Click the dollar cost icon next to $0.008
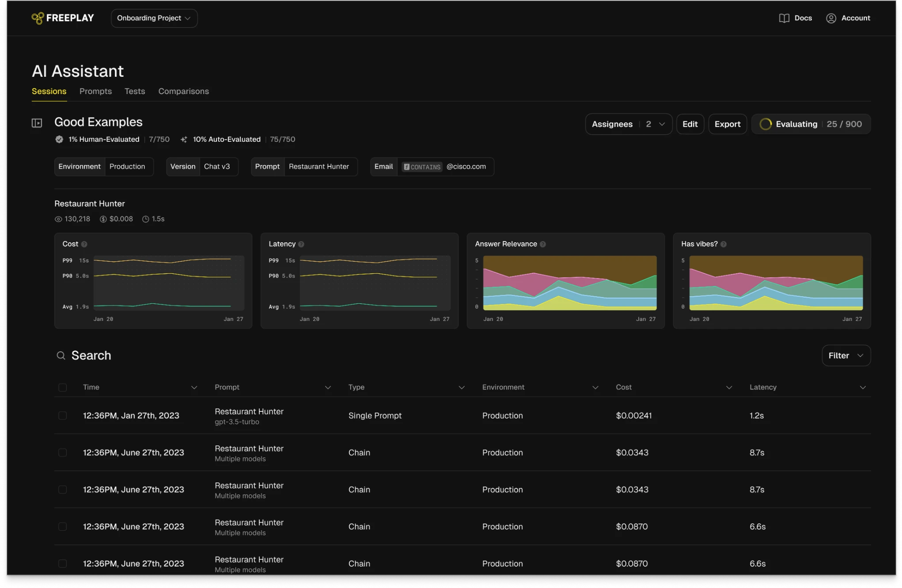902x588 pixels. coord(103,219)
